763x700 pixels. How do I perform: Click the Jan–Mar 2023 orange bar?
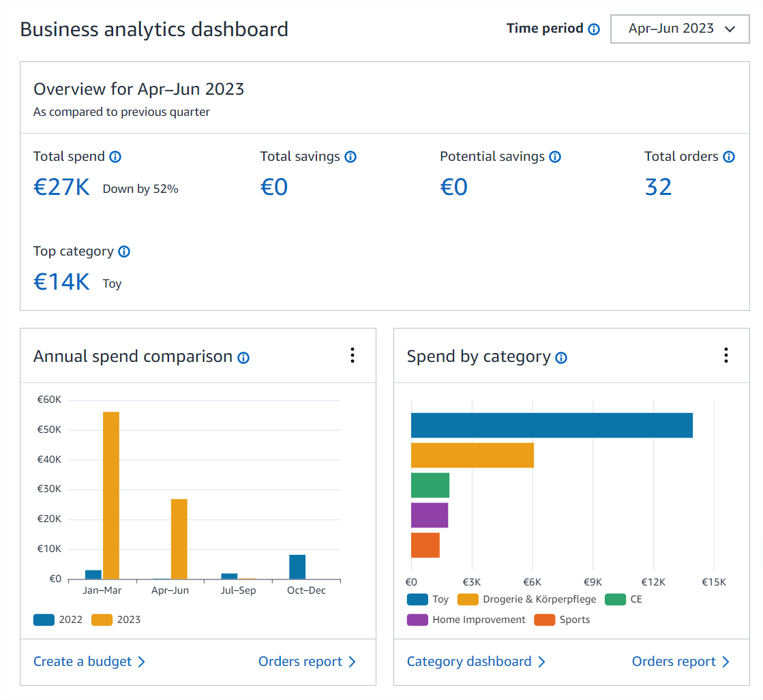click(x=111, y=495)
